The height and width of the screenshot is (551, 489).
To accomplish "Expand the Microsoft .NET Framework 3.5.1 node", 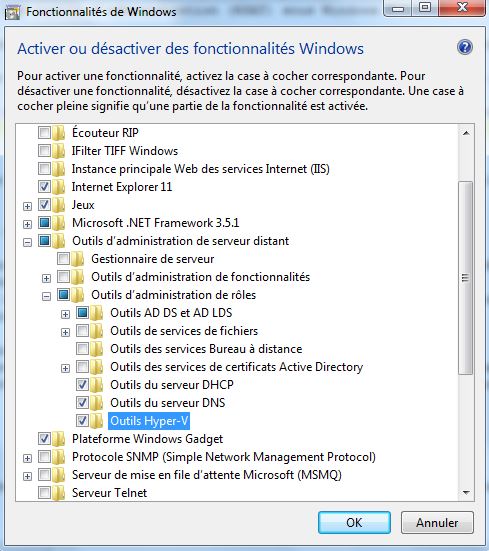I will [27, 224].
